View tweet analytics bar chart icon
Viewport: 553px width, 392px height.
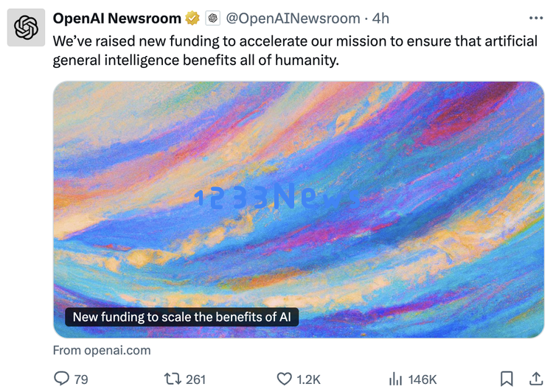(x=395, y=379)
